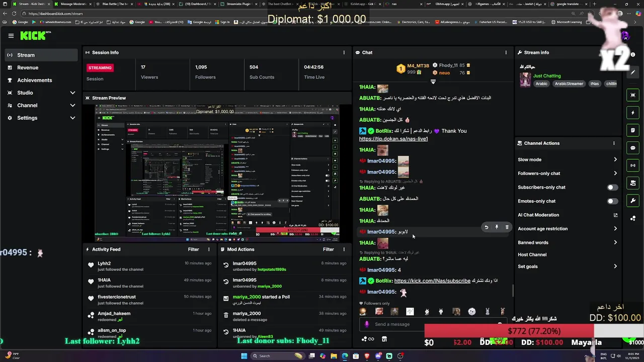Viewport: 644px width, 362px height.
Task: Click the chat scrollbar thumb
Action: point(513,291)
